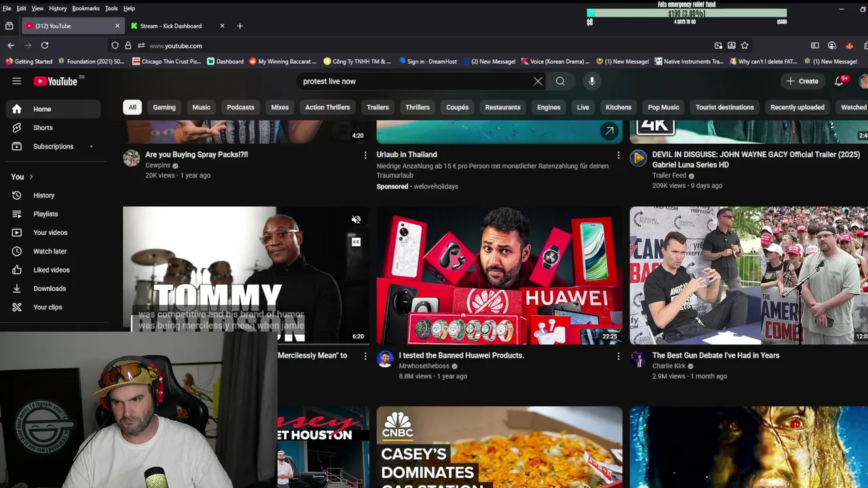Open the Firefox account icon

point(831,45)
